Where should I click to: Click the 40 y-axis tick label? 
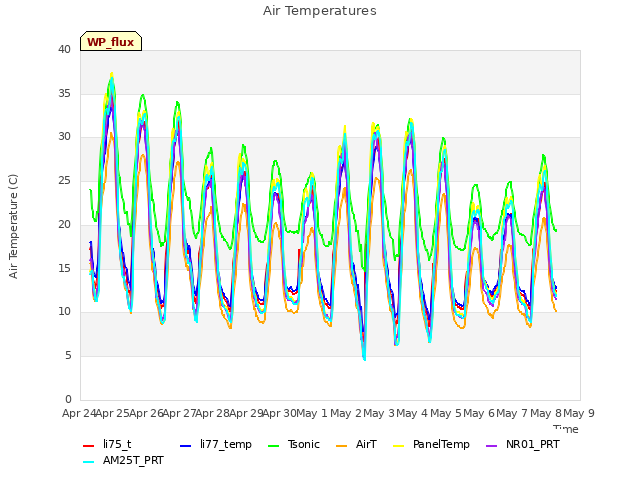point(64,49)
